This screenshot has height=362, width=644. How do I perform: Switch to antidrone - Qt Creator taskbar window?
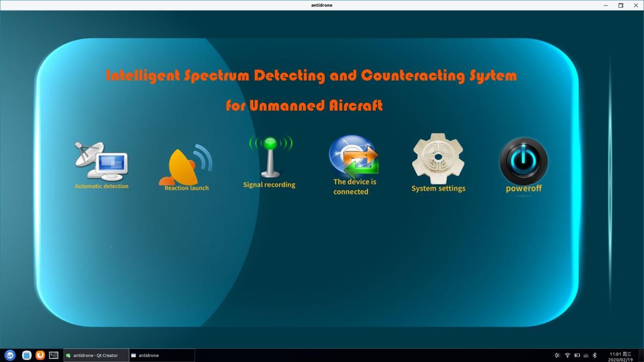point(96,355)
